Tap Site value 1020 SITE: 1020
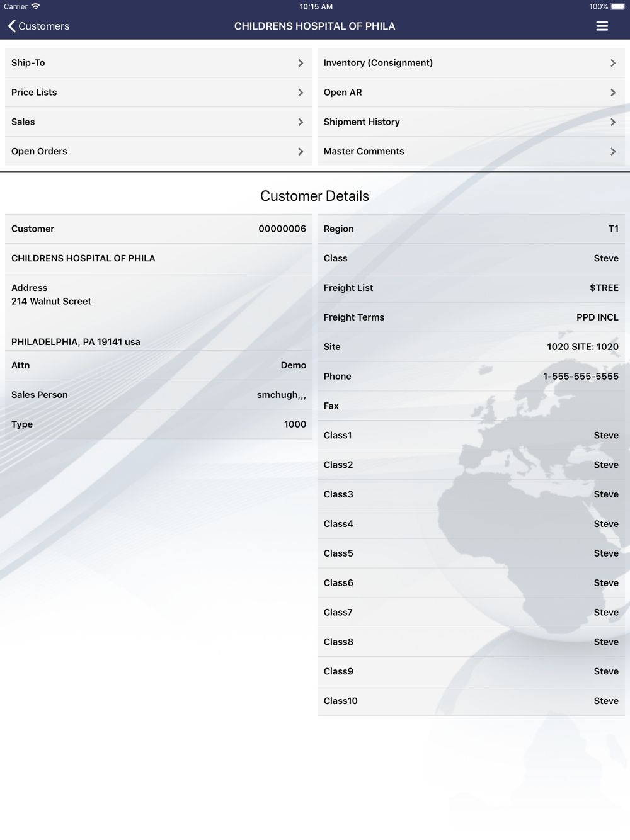 (583, 348)
